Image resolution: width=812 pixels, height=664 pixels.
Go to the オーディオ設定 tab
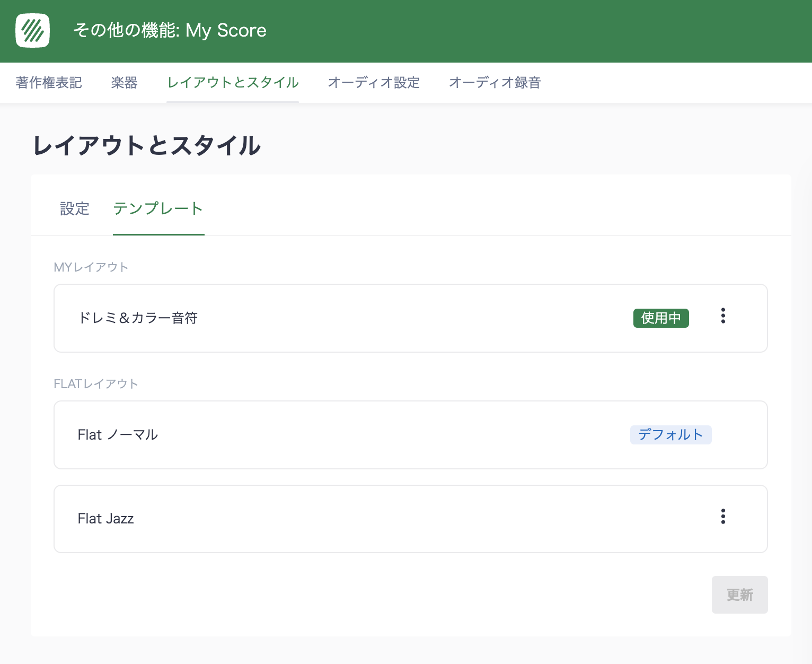[x=374, y=83]
